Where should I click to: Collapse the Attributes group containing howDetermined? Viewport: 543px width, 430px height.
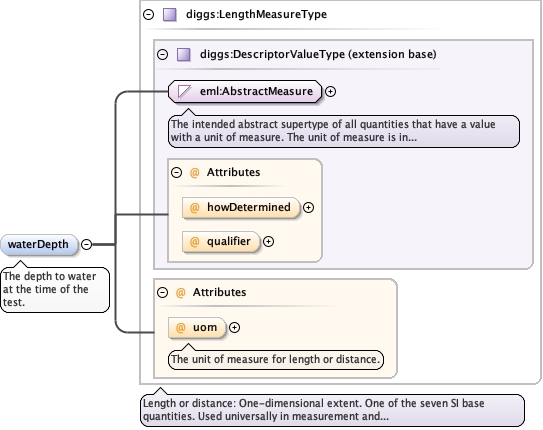pyautogui.click(x=177, y=172)
